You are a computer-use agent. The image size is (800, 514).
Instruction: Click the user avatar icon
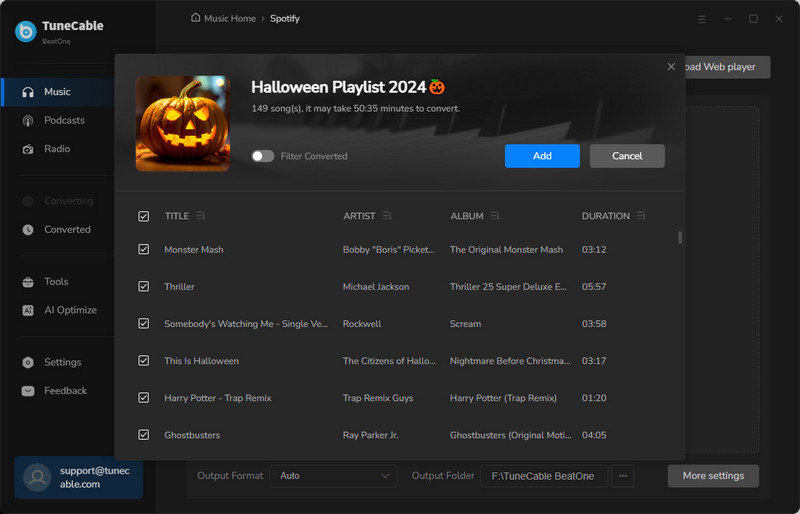coord(37,477)
